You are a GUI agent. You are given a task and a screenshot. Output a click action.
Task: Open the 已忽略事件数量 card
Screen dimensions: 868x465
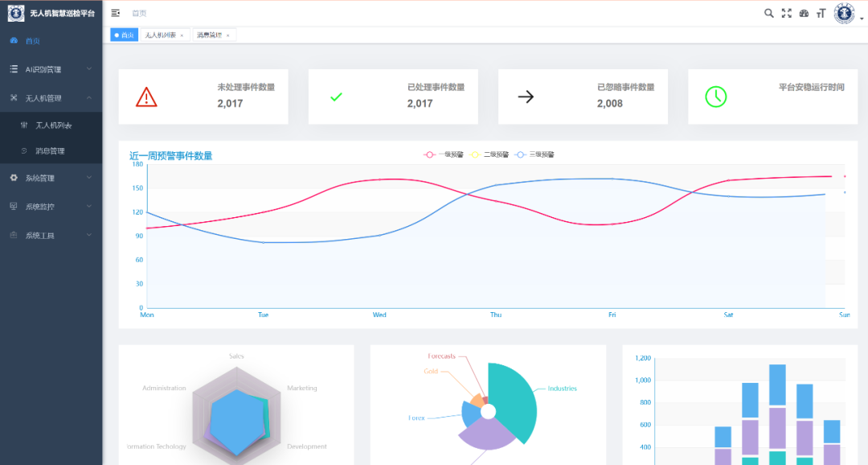pos(583,97)
